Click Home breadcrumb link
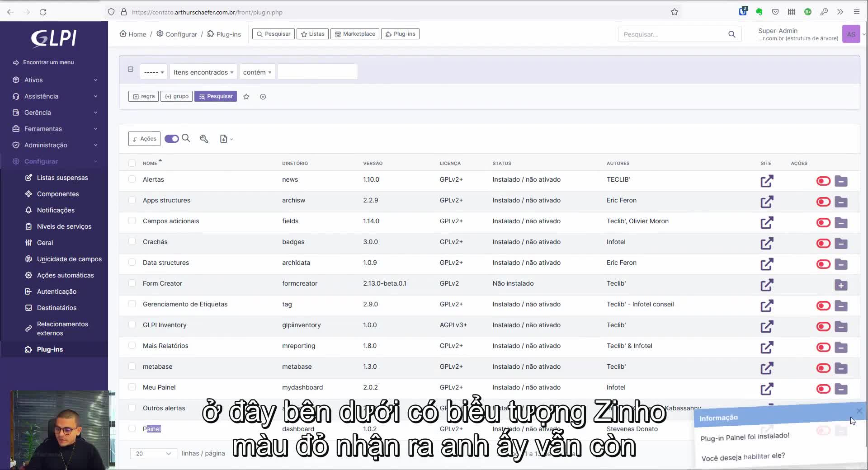Screen dimensions: 868x470 point(133,34)
